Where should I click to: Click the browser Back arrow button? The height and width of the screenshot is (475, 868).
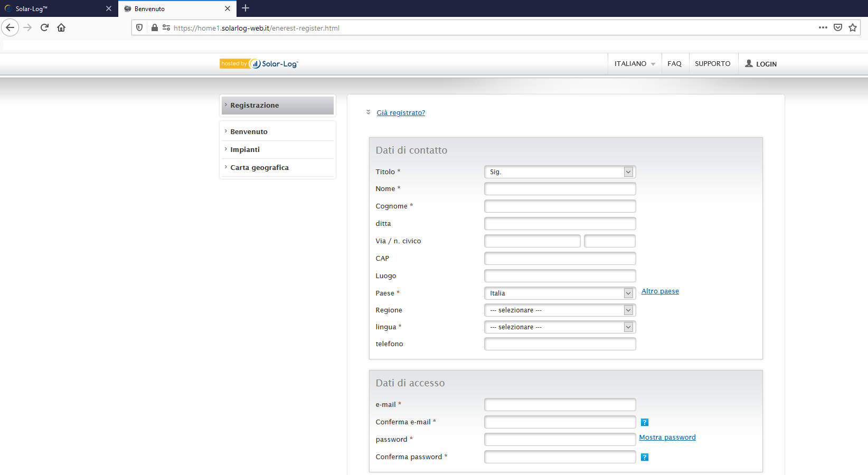tap(10, 27)
